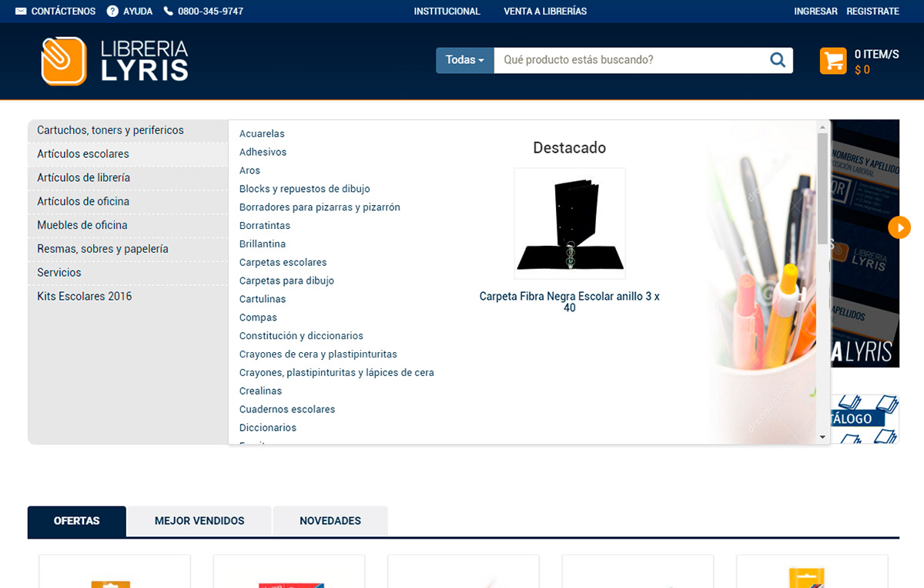This screenshot has width=924, height=588.
Task: Click the magnifying glass search icon
Action: 778,60
